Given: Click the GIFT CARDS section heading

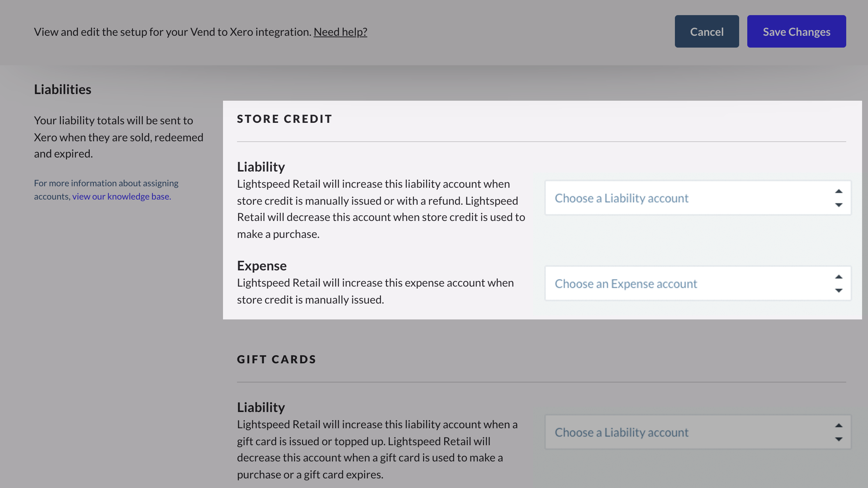Looking at the screenshot, I should pos(276,360).
